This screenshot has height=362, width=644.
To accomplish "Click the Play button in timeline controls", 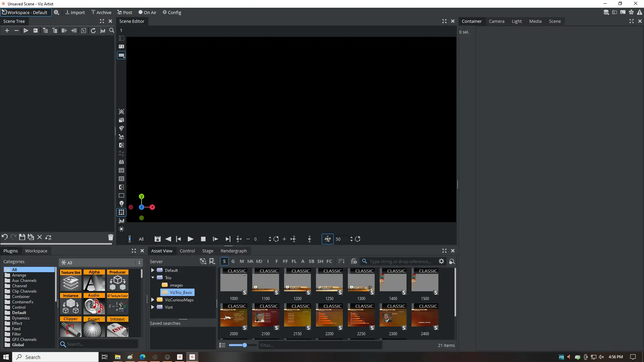I will [190, 239].
